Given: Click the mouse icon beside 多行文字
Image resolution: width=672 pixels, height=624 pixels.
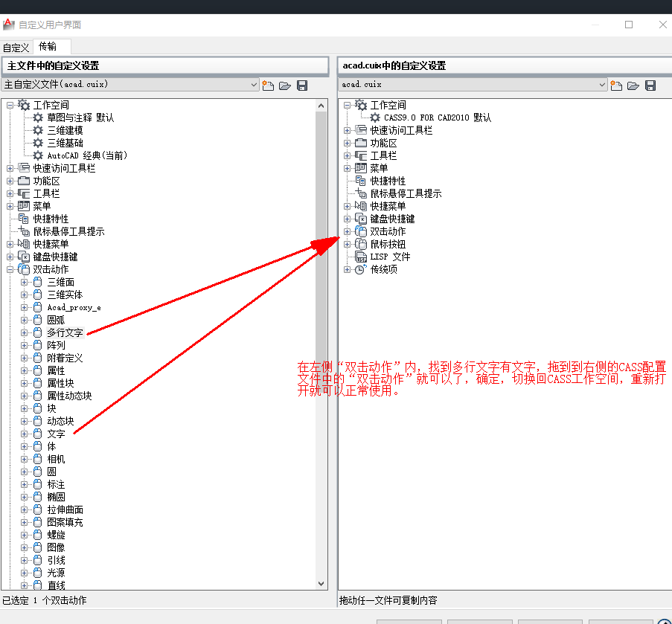Looking at the screenshot, I should pyautogui.click(x=38, y=332).
